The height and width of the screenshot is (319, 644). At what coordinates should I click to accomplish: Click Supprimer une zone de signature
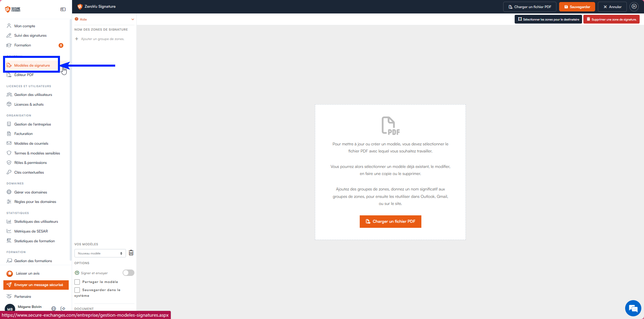point(611,20)
